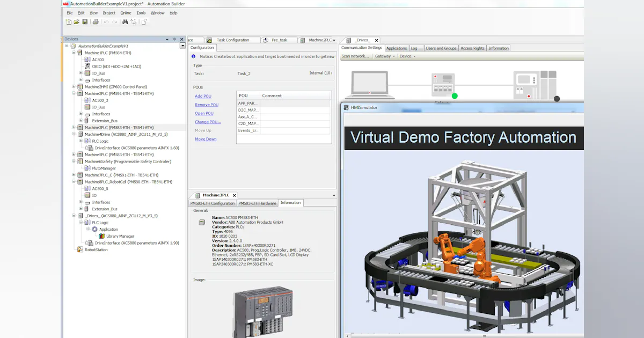Open the Gateway dropdown
This screenshot has height=338, width=644.
(x=385, y=56)
